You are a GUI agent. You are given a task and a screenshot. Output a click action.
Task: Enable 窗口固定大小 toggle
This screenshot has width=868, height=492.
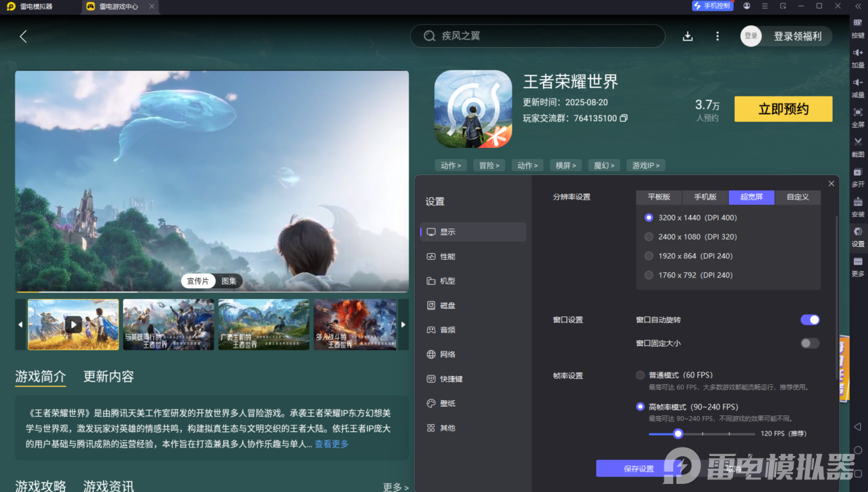click(809, 343)
